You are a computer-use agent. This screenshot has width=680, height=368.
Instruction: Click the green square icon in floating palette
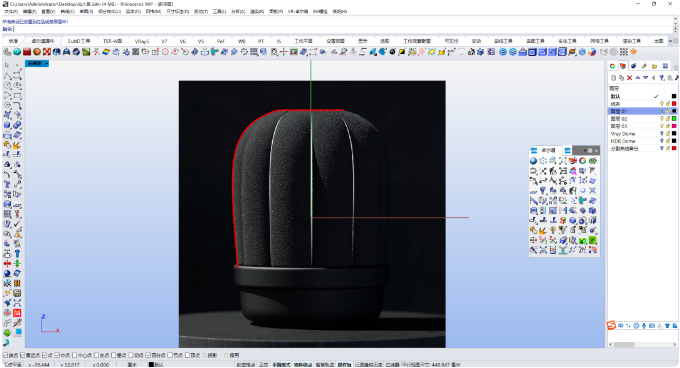pyautogui.click(x=593, y=240)
